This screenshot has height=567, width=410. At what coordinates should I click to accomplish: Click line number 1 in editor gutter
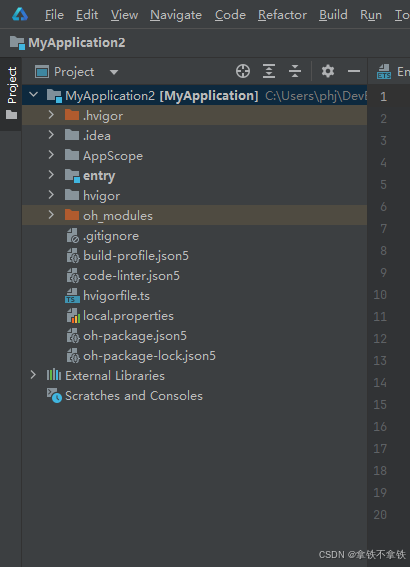click(383, 97)
